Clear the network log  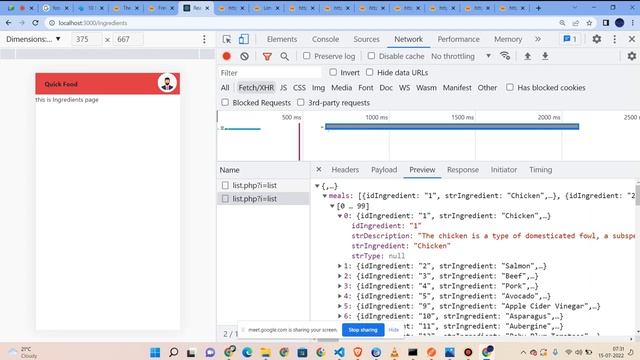pos(244,56)
